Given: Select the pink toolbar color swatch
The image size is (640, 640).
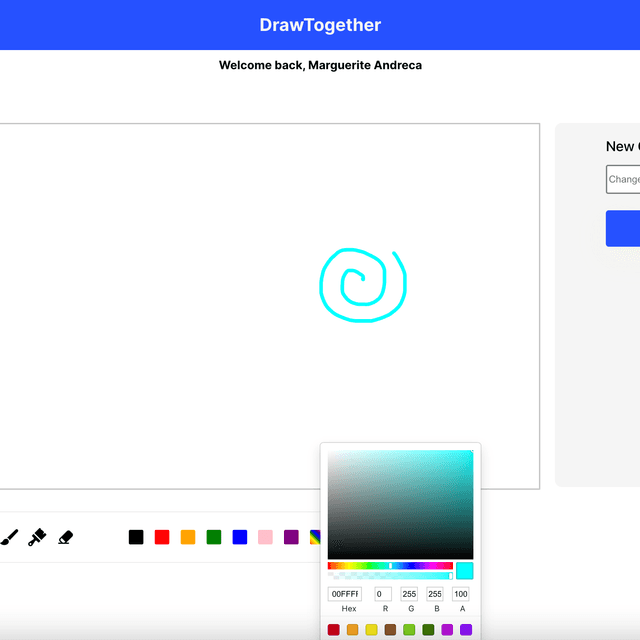Looking at the screenshot, I should (266, 537).
